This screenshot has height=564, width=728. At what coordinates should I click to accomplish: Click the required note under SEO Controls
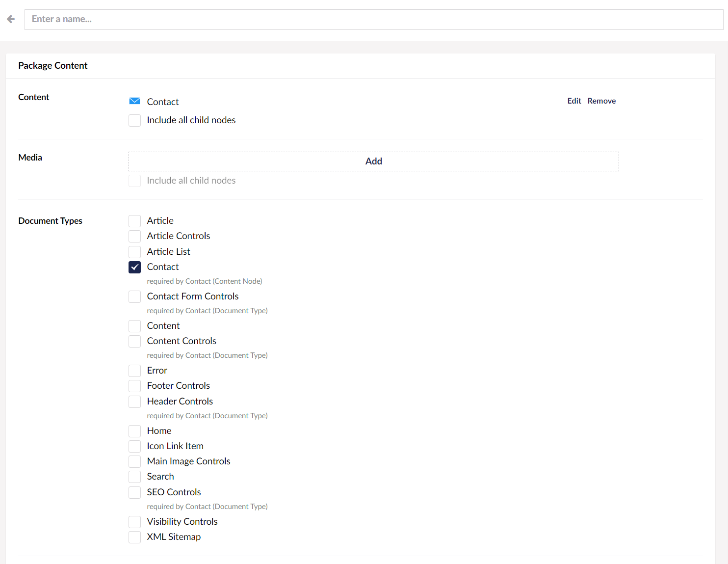click(207, 507)
